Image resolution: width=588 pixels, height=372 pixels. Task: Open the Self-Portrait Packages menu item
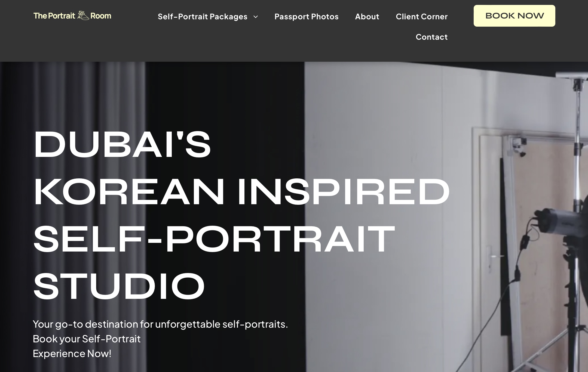[203, 17]
